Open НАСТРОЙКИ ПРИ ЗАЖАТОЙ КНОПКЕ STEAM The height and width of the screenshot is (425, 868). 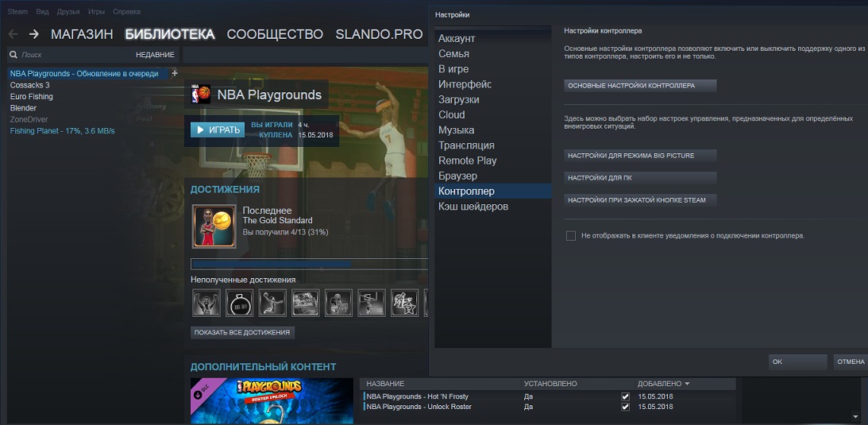click(641, 199)
